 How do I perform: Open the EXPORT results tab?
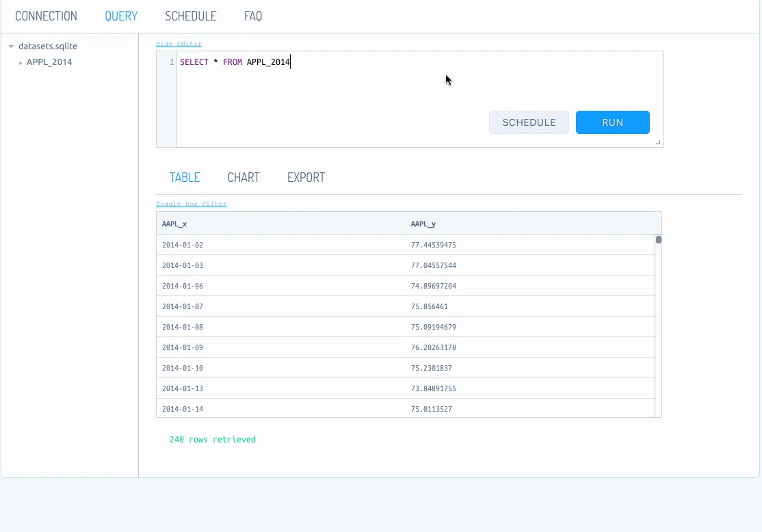(x=306, y=177)
